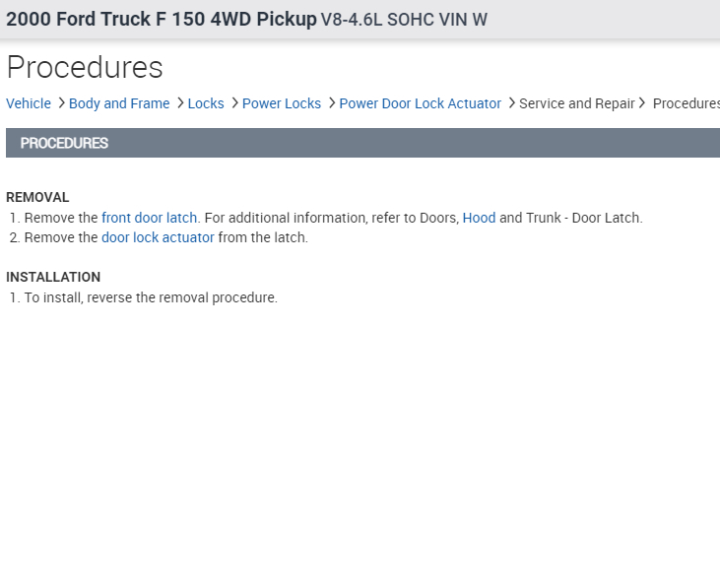720x588 pixels.
Task: Click the chevron after Service and Repair
Action: [x=642, y=102]
